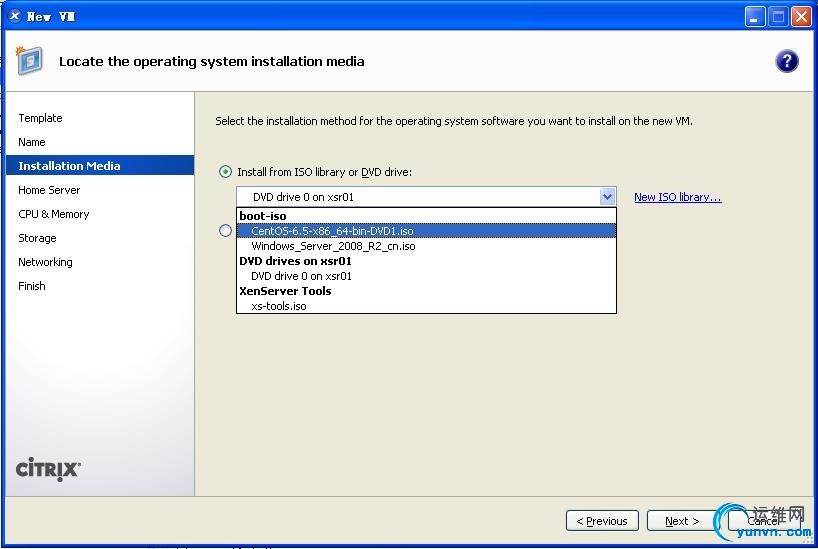Click the XenCenter icon in the title bar
818x549 pixels.
click(x=15, y=16)
